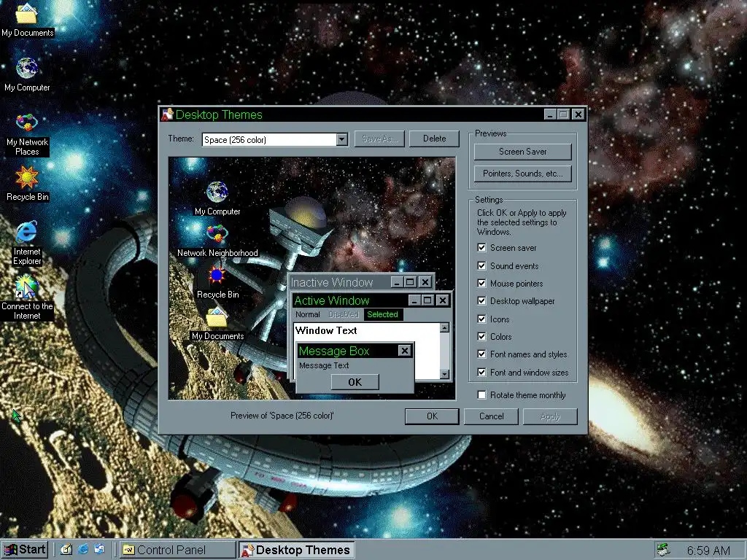Viewport: 747px width, 560px height.
Task: Click Desktop Themes taskbar button
Action: [296, 550]
